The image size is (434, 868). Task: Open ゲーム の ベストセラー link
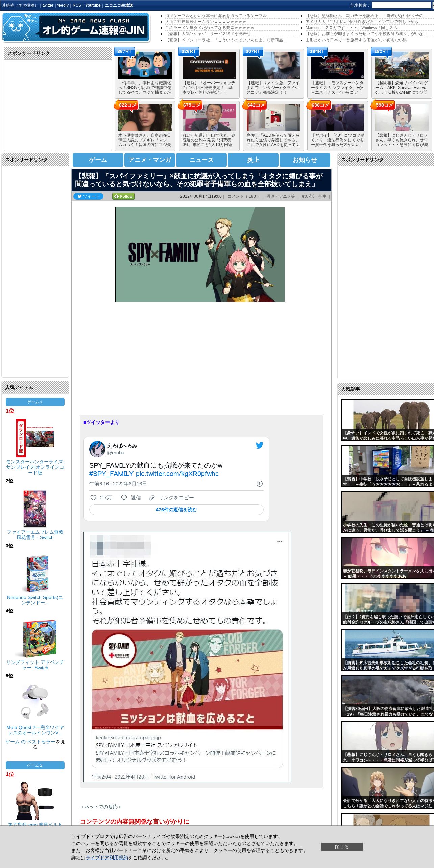click(30, 742)
